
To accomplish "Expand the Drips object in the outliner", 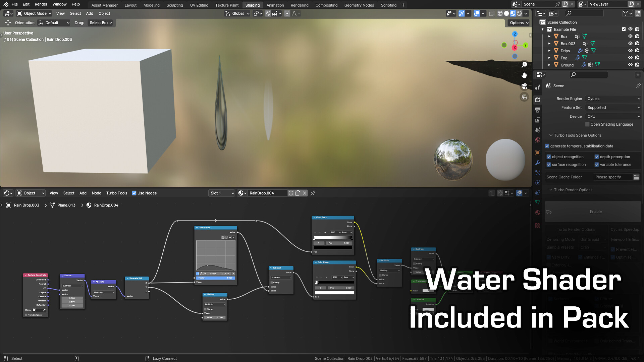I will (549, 51).
